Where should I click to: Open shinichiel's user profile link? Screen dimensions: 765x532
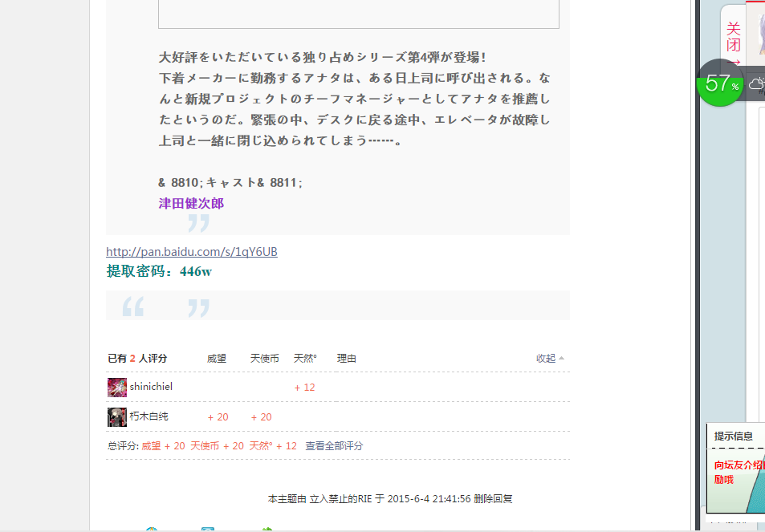click(151, 387)
